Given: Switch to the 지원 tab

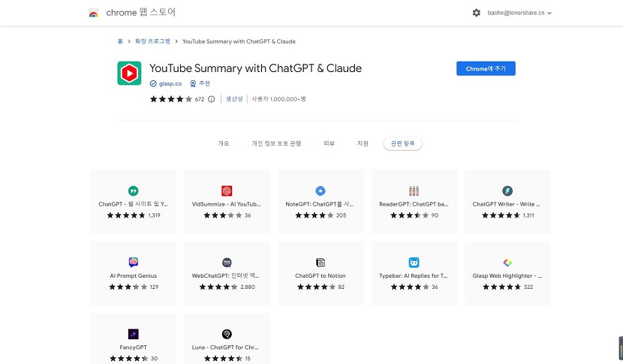Looking at the screenshot, I should point(363,143).
